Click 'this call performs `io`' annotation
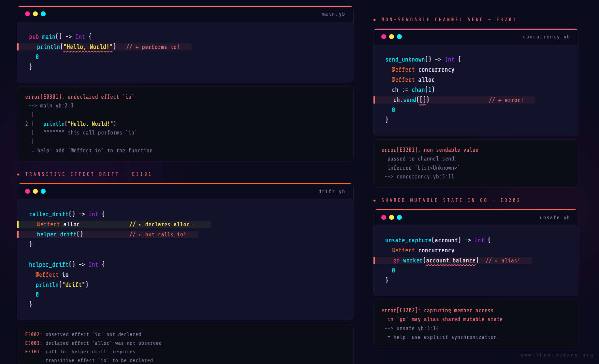 point(102,133)
